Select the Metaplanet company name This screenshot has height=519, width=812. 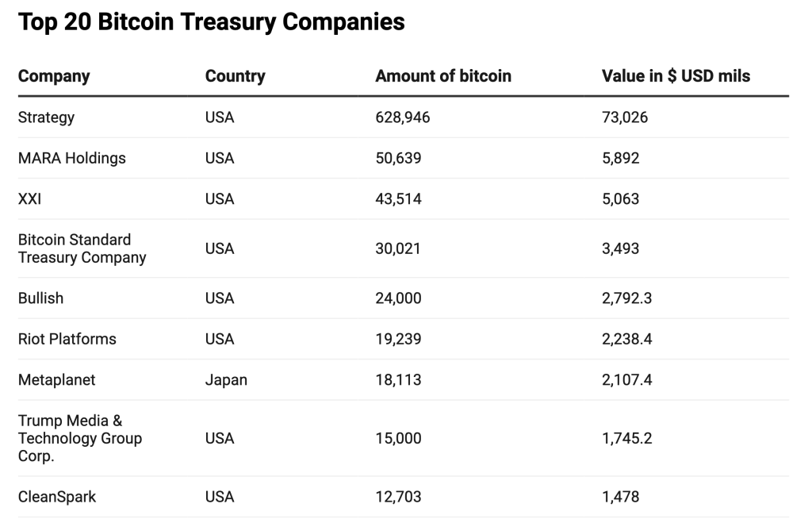pyautogui.click(x=56, y=380)
